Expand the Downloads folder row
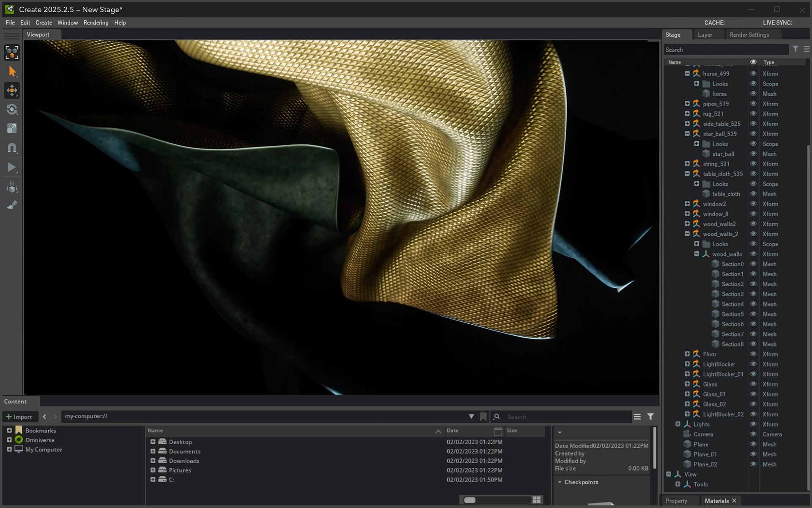Screen dimensions: 812x508 click(x=153, y=461)
